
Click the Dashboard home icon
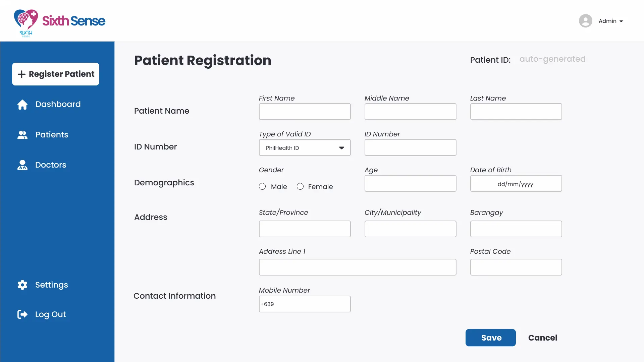(x=22, y=105)
